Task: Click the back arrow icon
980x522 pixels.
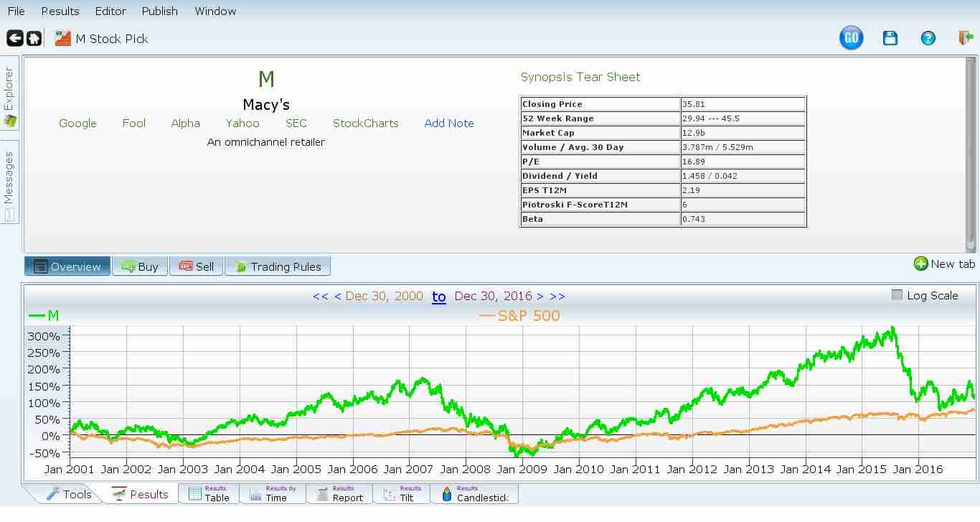Action: tap(14, 38)
